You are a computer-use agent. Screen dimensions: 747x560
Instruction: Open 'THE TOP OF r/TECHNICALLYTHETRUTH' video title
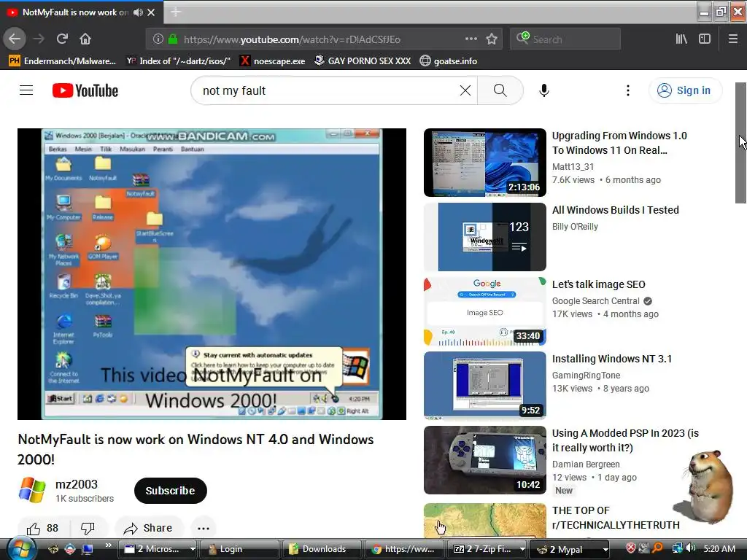(x=616, y=518)
